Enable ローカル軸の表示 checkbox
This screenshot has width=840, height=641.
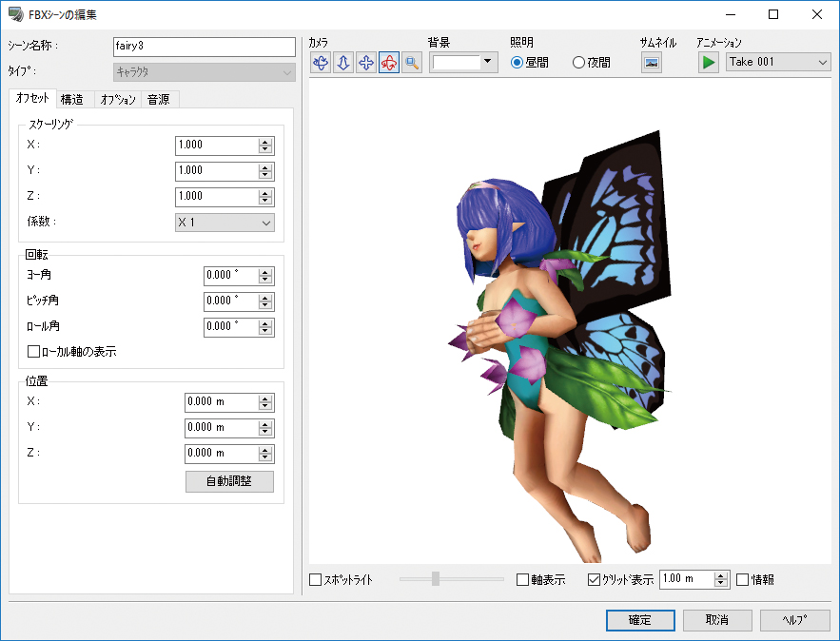tap(34, 352)
